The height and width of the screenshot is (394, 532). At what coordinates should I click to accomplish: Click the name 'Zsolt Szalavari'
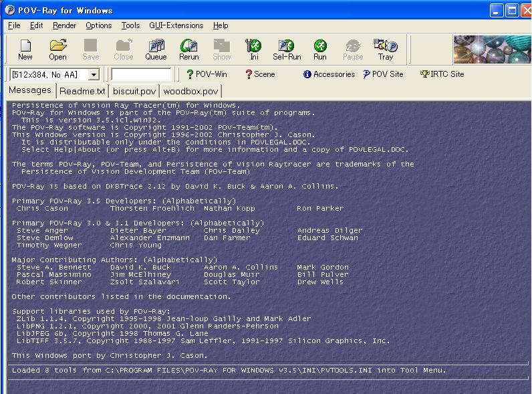144,282
